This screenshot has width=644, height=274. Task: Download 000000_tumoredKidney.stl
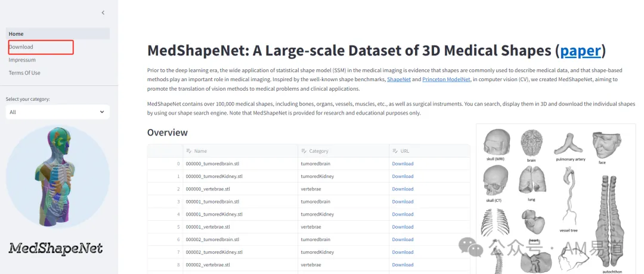click(x=402, y=177)
